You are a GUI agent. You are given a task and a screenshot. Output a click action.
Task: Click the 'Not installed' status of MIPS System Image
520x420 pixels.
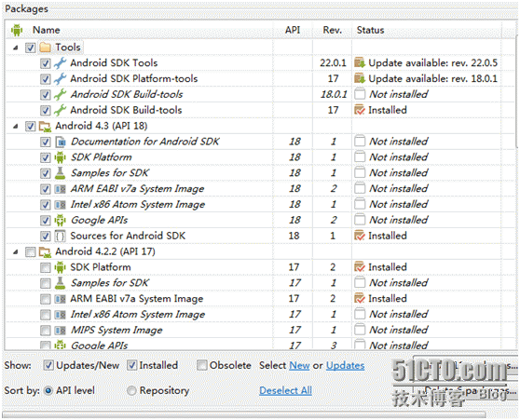(x=399, y=331)
